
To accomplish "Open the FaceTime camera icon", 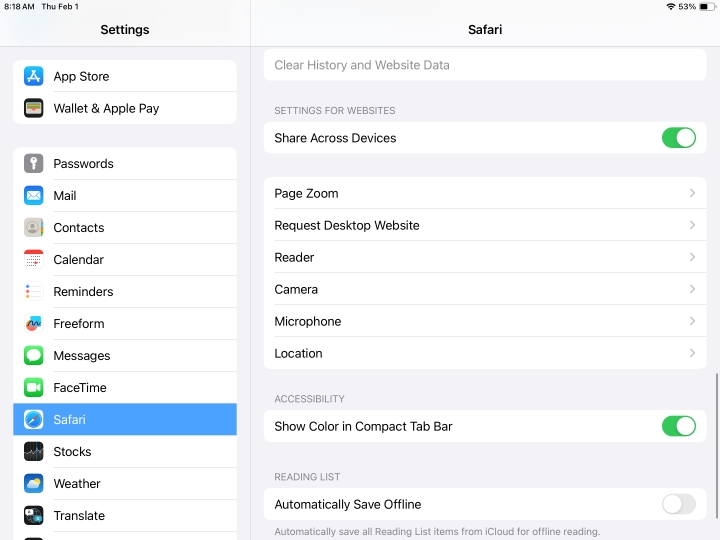I will pyautogui.click(x=34, y=388).
